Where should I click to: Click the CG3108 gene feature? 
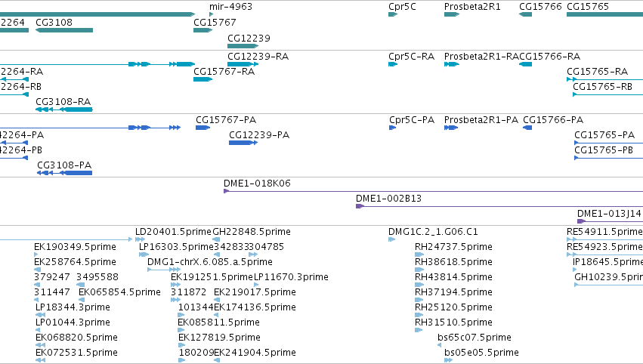click(64, 30)
